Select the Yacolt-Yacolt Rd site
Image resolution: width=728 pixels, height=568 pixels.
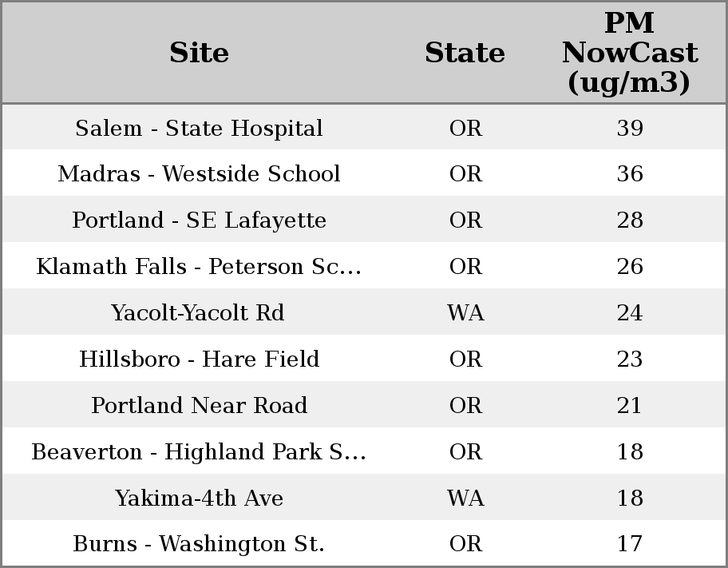pos(198,313)
